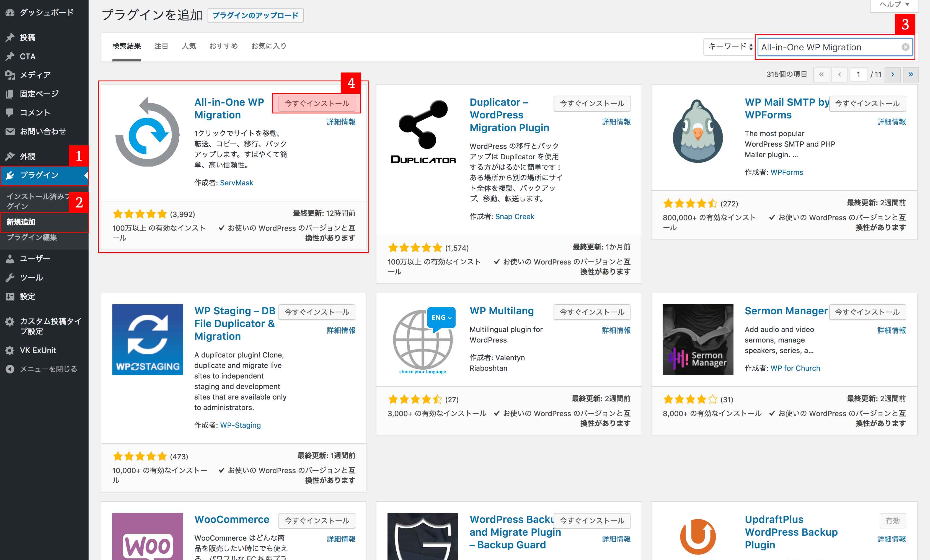Viewport: 930px width, 560px height.
Task: Open the ServMask author link
Action: coord(237,183)
